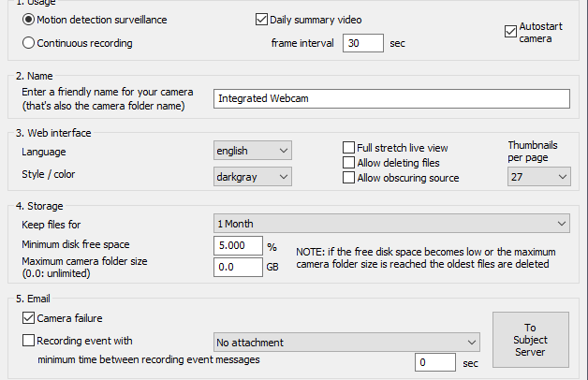Screen dimensions: 588x380
Task: Click Minimum disk free space field
Action: coord(238,246)
